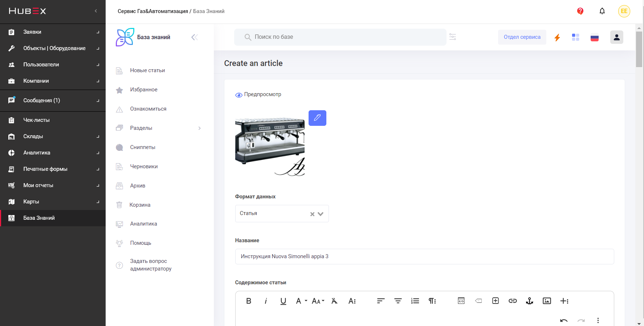Center-align text in the editor
The image size is (644, 326).
[398, 301]
